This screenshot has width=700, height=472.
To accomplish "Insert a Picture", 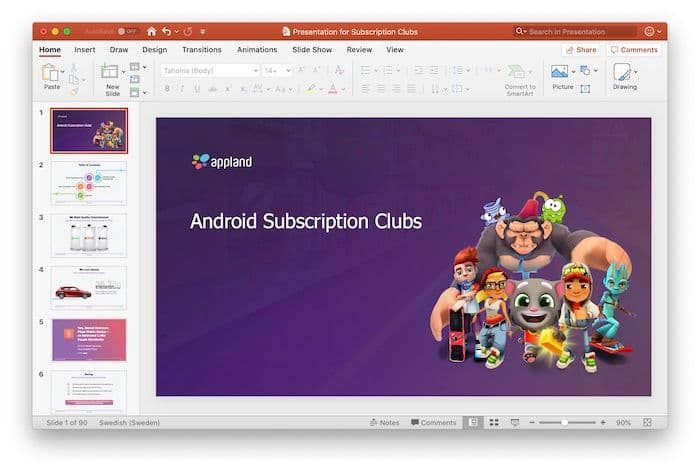I will [562, 77].
